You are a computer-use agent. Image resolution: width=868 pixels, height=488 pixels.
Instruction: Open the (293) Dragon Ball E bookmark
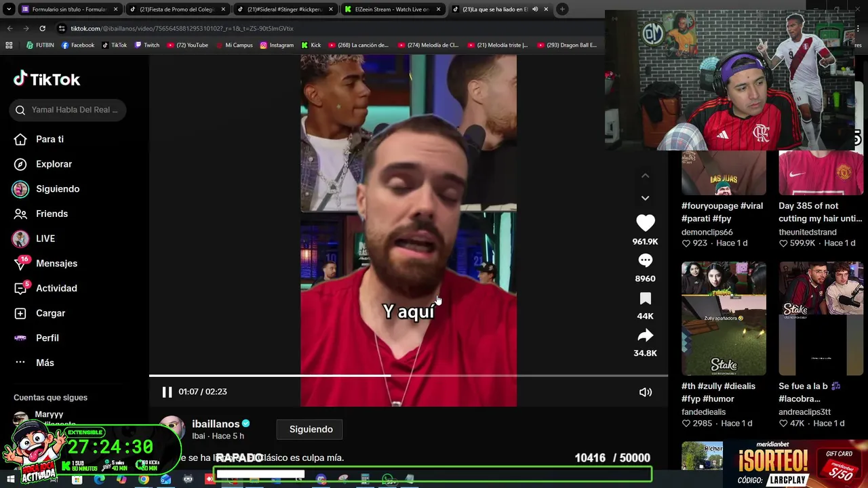[567, 45]
